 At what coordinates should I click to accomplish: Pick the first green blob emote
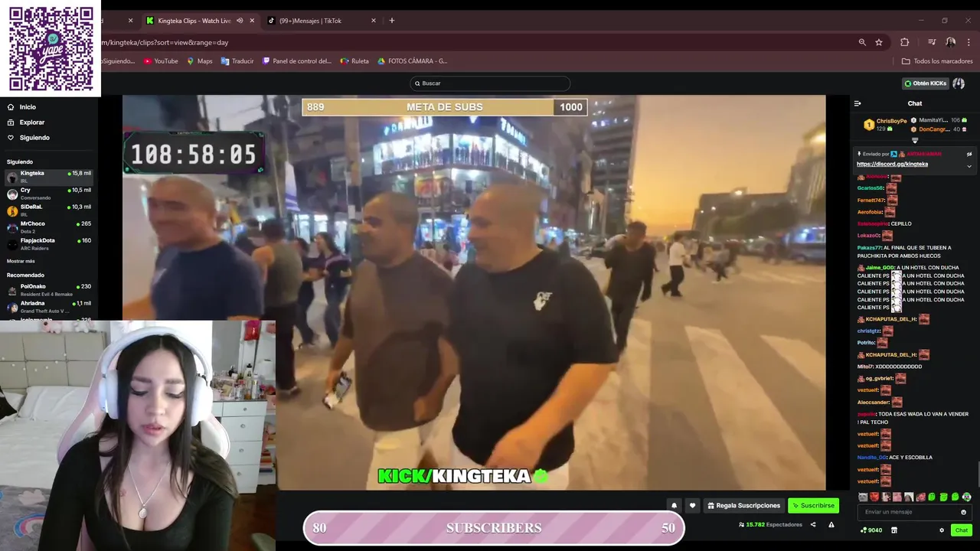tap(932, 497)
